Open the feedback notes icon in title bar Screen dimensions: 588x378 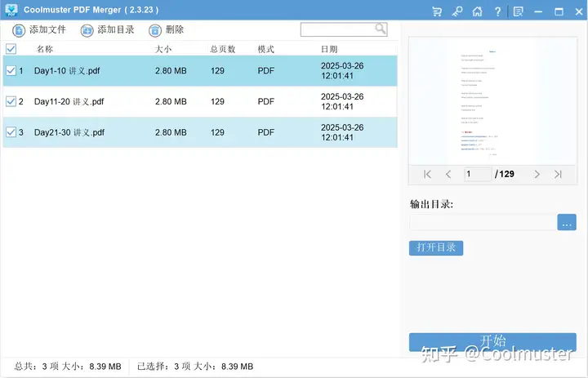tap(519, 11)
